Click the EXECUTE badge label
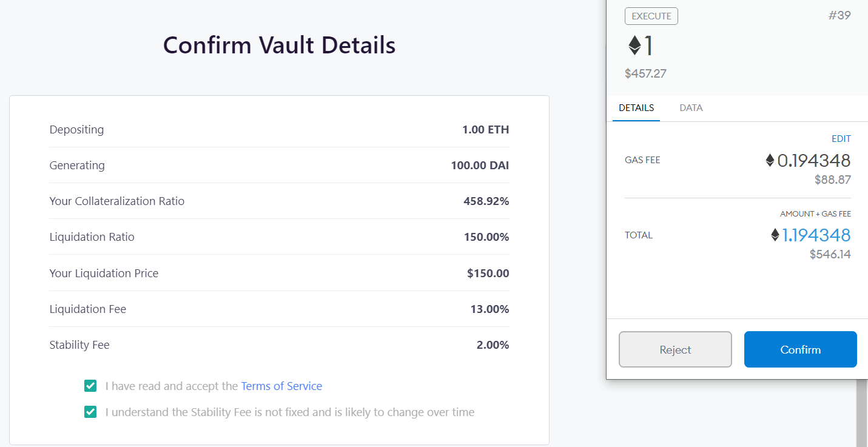 [x=651, y=16]
